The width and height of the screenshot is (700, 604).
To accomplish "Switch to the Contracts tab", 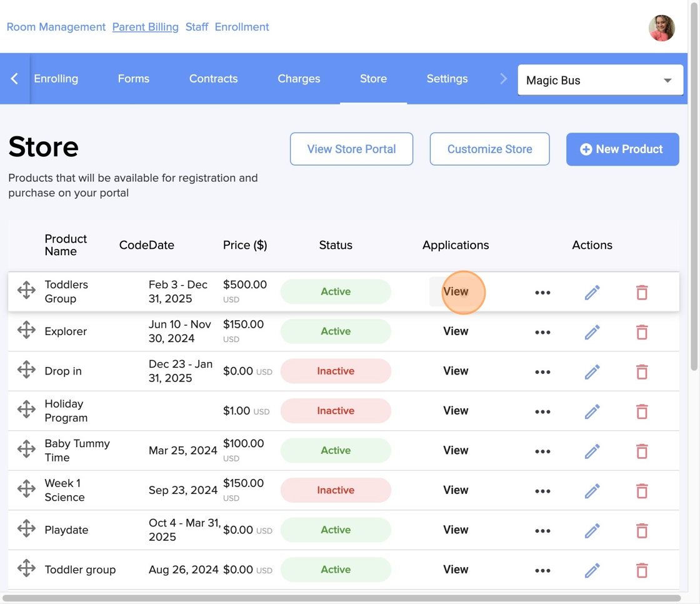I will click(x=213, y=79).
